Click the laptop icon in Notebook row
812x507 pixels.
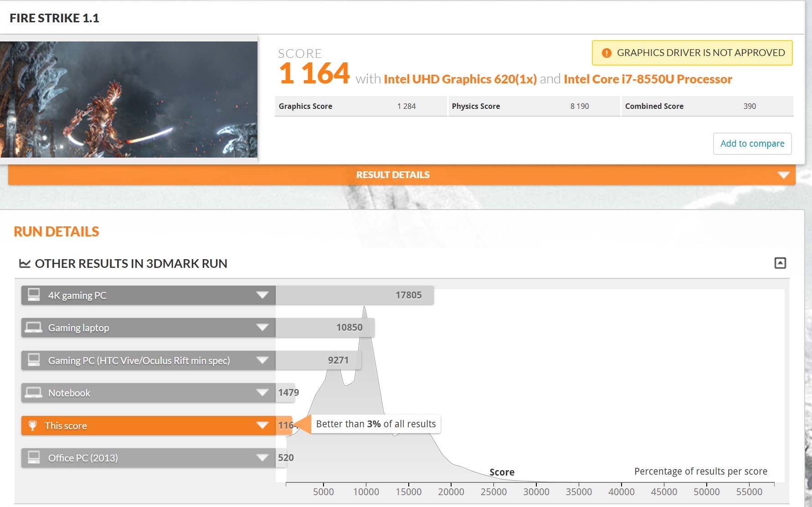click(34, 393)
